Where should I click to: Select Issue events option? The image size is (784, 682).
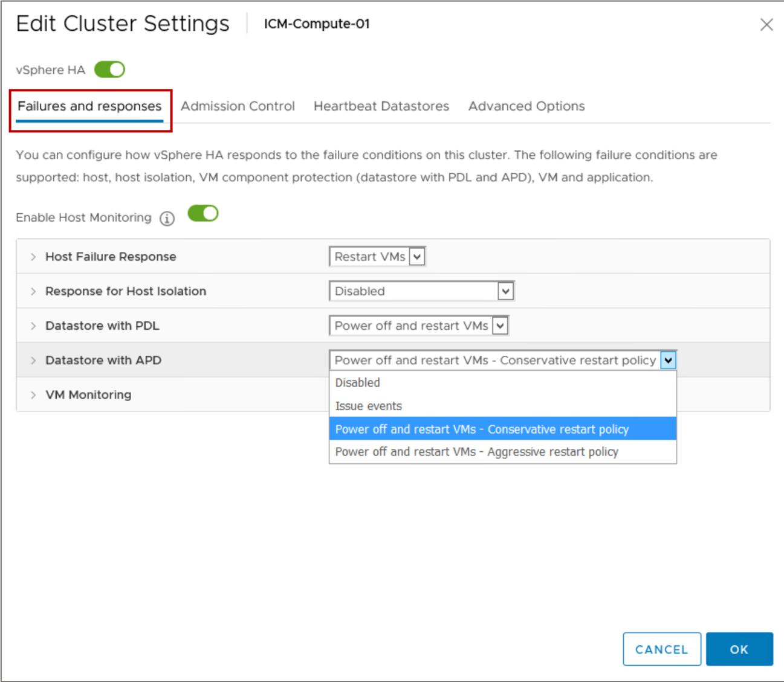(503, 406)
